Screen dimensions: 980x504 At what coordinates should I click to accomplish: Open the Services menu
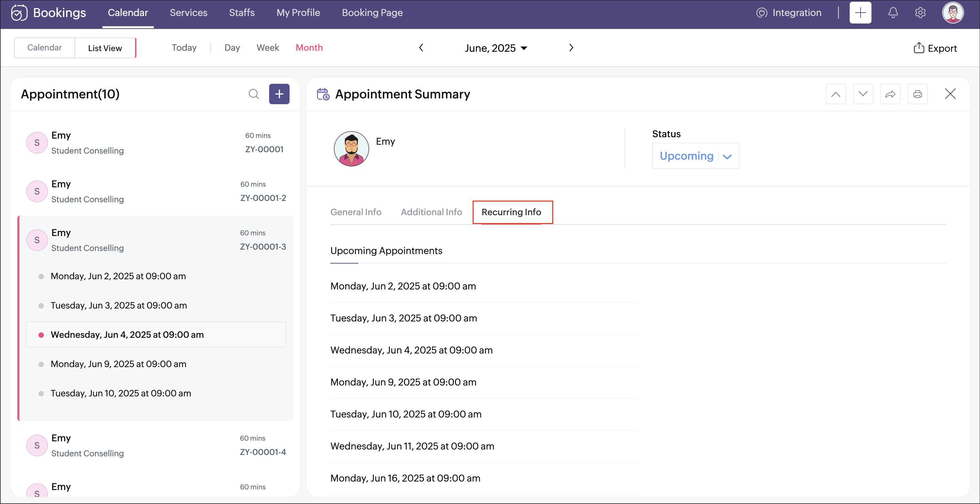pos(188,13)
